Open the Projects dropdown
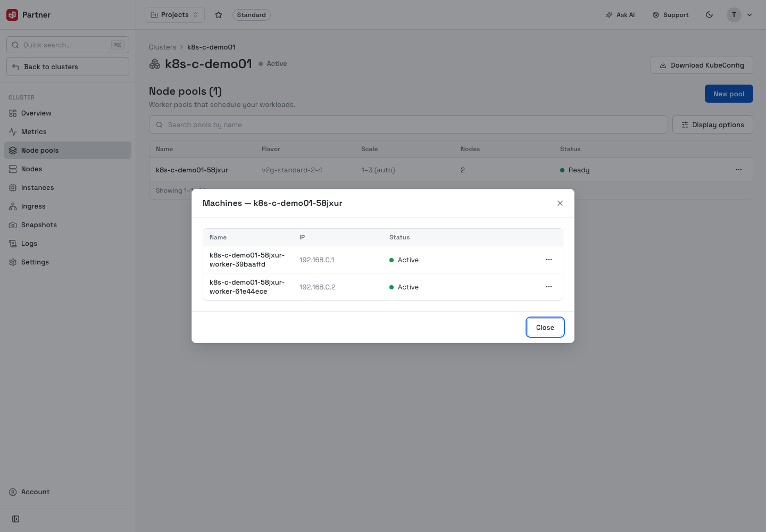This screenshot has width=766, height=532. (174, 15)
